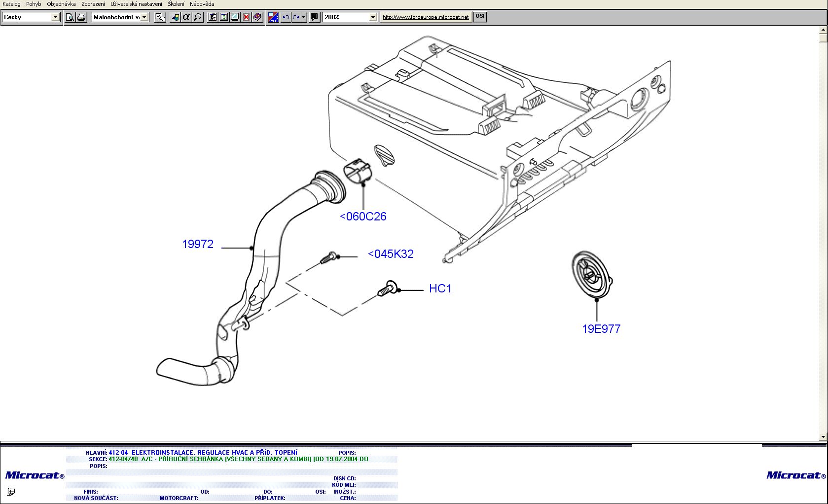Viewport: 828px width, 504px height.
Task: Click the small icon under Microcat logo
Action: click(x=11, y=491)
